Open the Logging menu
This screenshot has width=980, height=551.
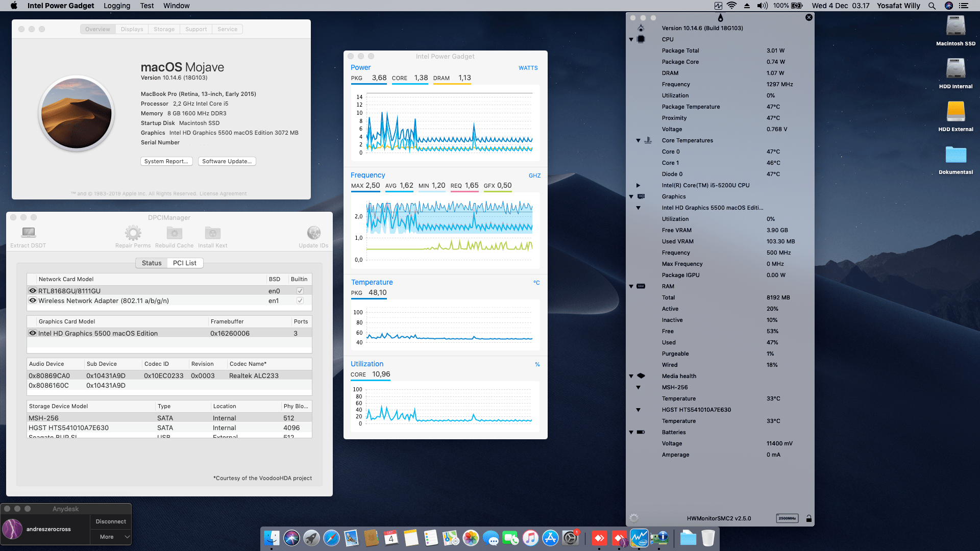click(116, 6)
